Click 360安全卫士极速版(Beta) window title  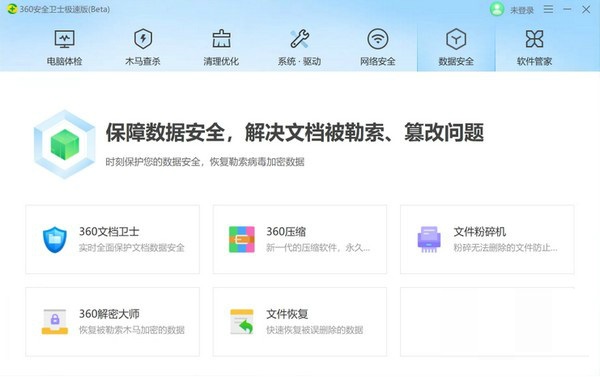pyautogui.click(x=65, y=9)
